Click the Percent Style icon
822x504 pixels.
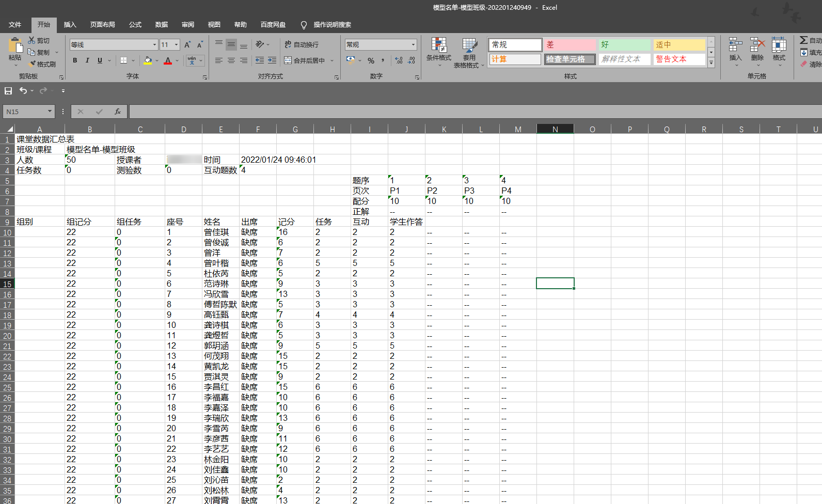[x=371, y=61]
